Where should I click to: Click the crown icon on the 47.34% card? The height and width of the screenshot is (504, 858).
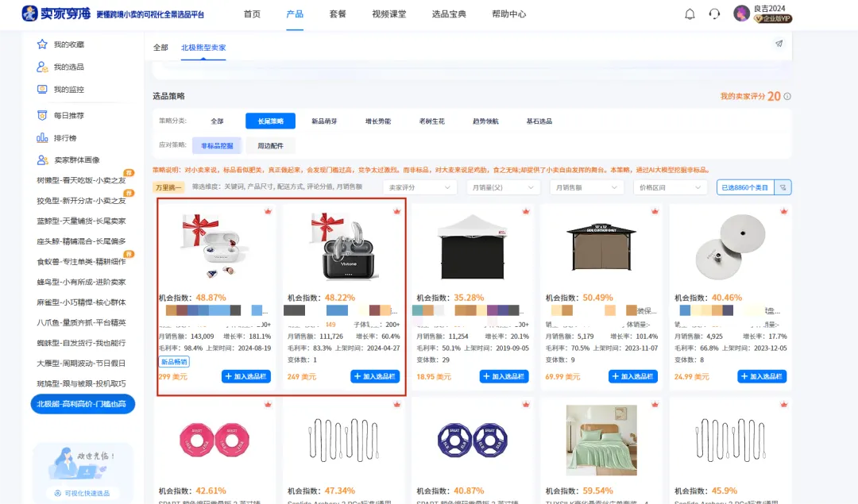pyautogui.click(x=396, y=405)
